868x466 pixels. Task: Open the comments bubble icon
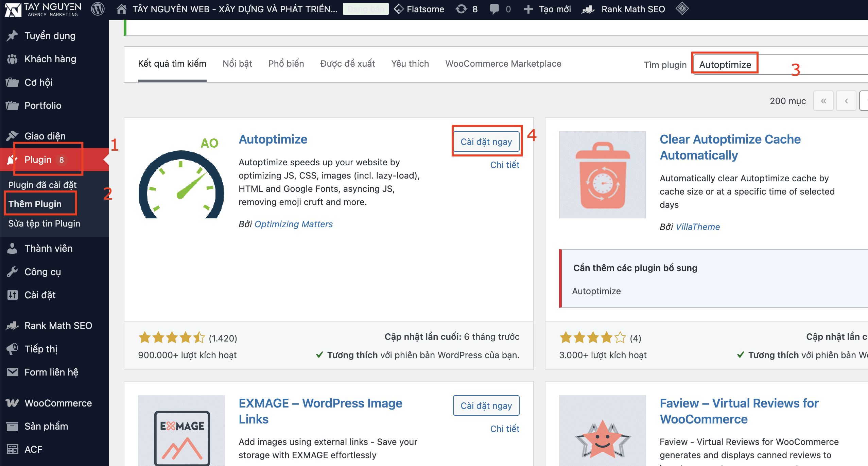point(494,9)
